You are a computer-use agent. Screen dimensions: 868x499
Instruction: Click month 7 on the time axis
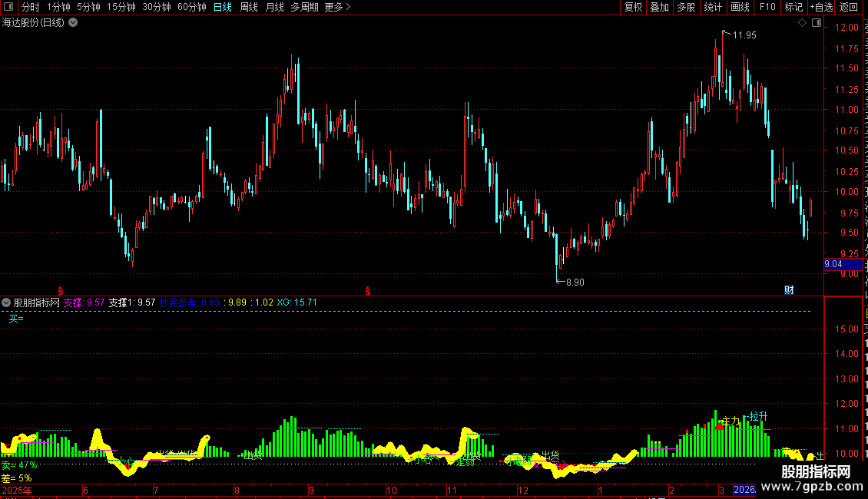[156, 490]
